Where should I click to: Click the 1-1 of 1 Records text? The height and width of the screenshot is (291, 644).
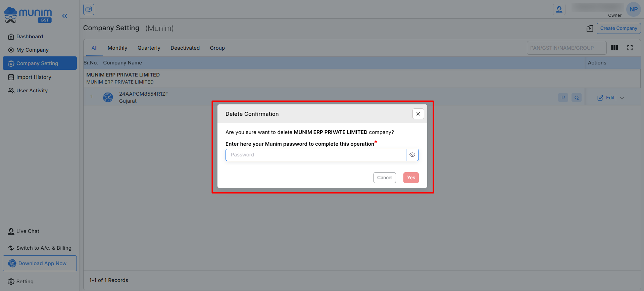(109, 280)
